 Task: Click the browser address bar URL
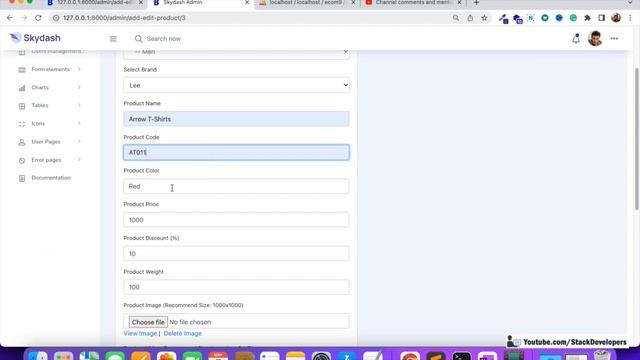pyautogui.click(x=124, y=18)
